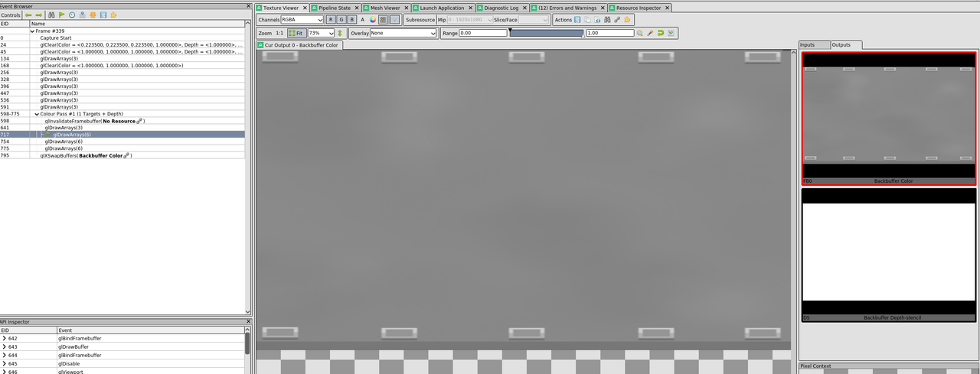Expand event 642 glBindFramebuffer in API Inspector
Viewport: 980px width, 374px height.
click(5, 338)
